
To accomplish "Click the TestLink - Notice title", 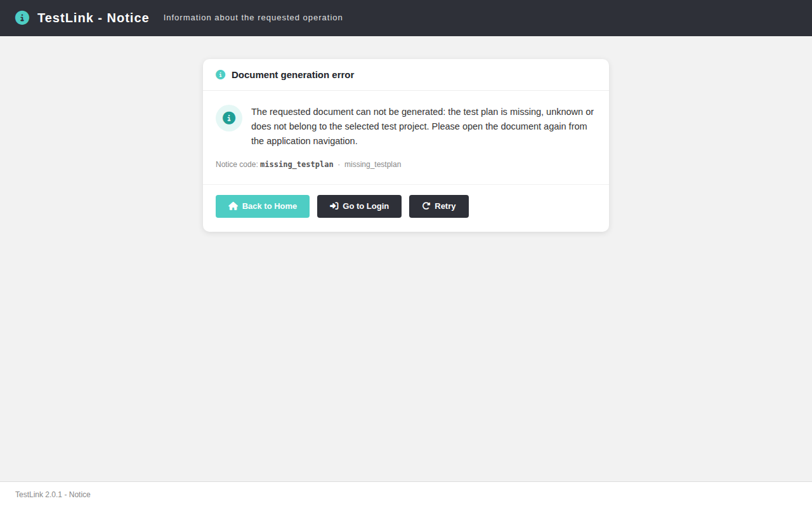I will point(93,18).
